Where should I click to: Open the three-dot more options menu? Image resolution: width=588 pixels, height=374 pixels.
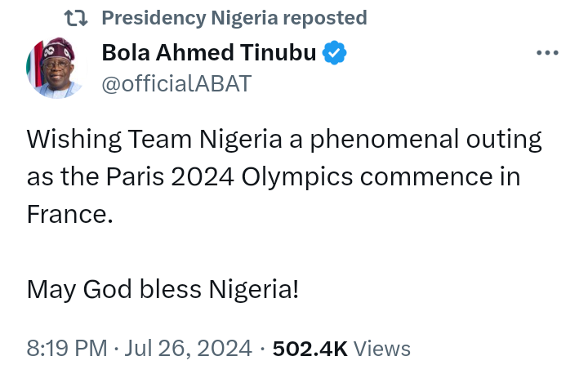pos(546,53)
